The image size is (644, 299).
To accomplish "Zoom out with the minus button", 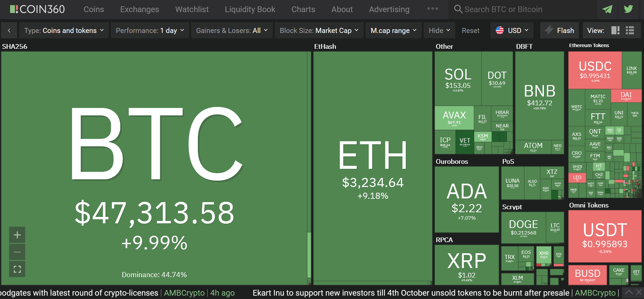I will coord(17,252).
